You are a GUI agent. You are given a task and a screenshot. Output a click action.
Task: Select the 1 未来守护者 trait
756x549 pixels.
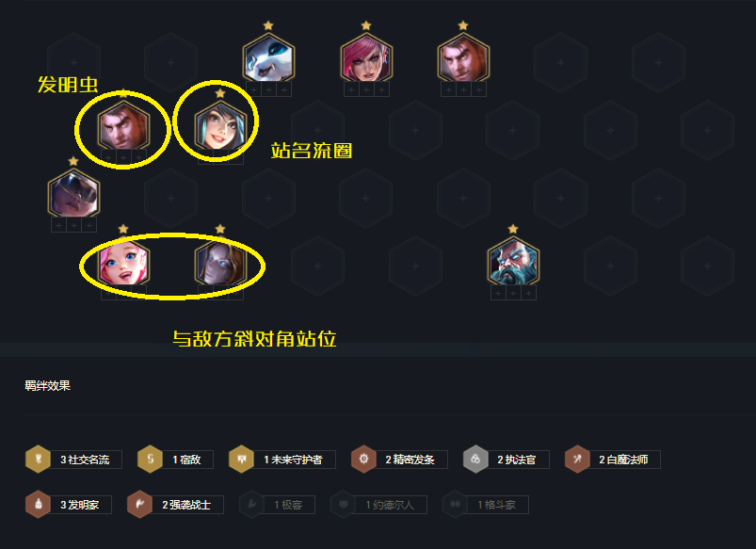coord(282,460)
